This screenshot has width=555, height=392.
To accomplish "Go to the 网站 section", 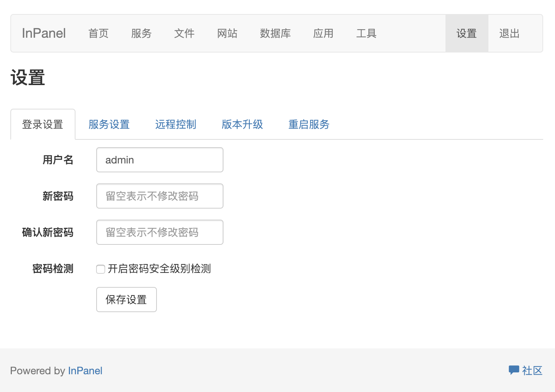I will point(227,34).
